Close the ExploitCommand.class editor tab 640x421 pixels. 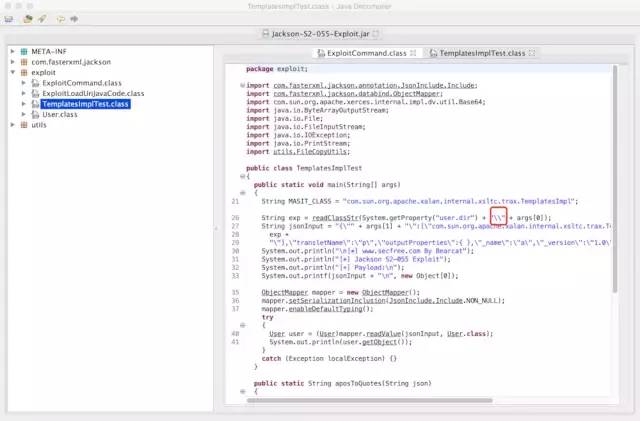click(413, 53)
